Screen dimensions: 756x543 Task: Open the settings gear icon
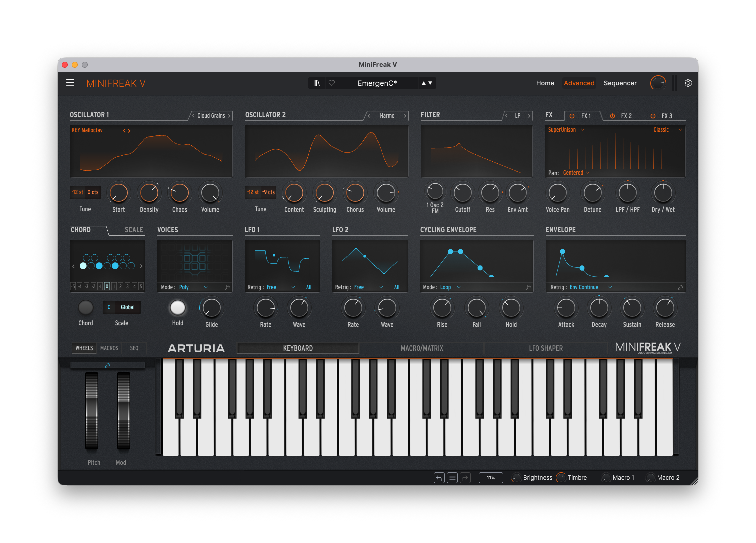pyautogui.click(x=688, y=83)
